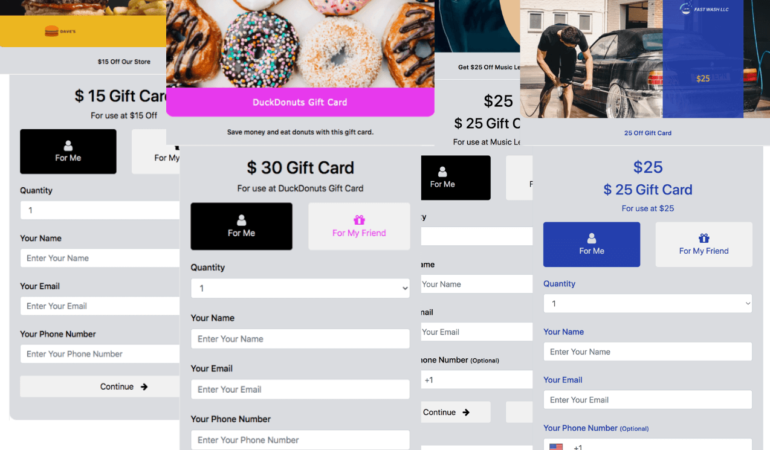Image resolution: width=770 pixels, height=450 pixels.
Task: Open Fast Wash Quantity dropdown
Action: pyautogui.click(x=647, y=304)
